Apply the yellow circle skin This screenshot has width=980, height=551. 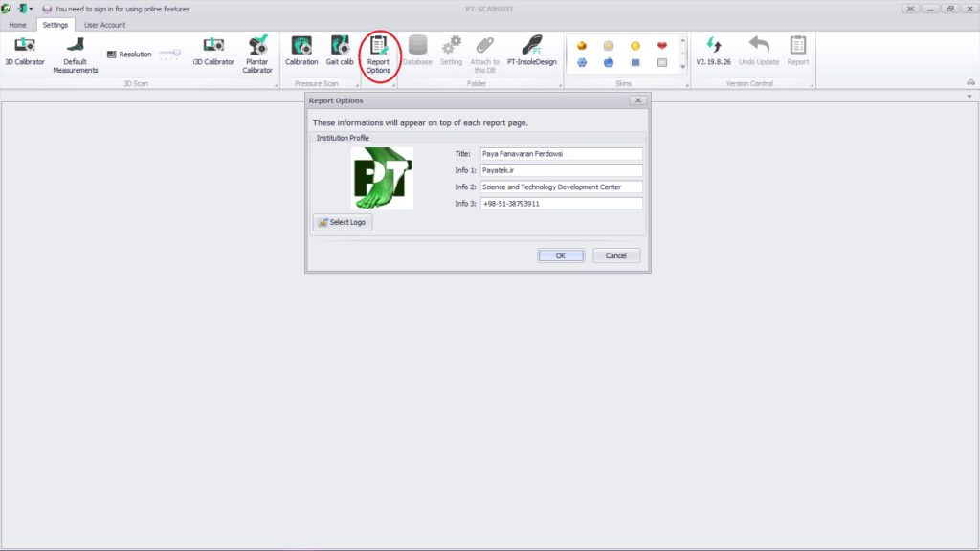[x=635, y=46]
